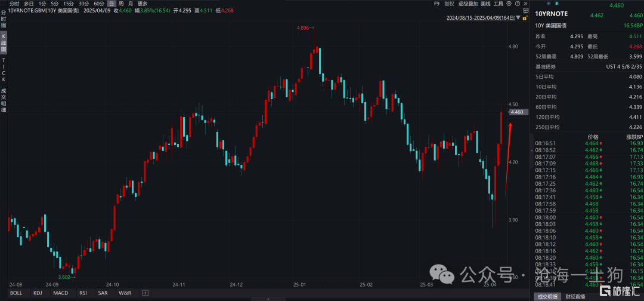Click the settings hexagon icon in toolbar
Screen dimensions: 644x301
(509, 4)
